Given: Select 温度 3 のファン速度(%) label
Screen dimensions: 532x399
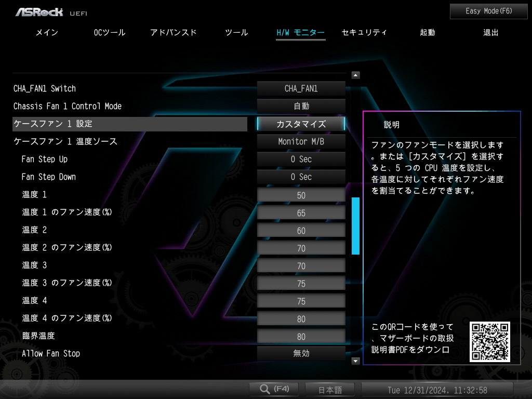Looking at the screenshot, I should coord(67,283).
